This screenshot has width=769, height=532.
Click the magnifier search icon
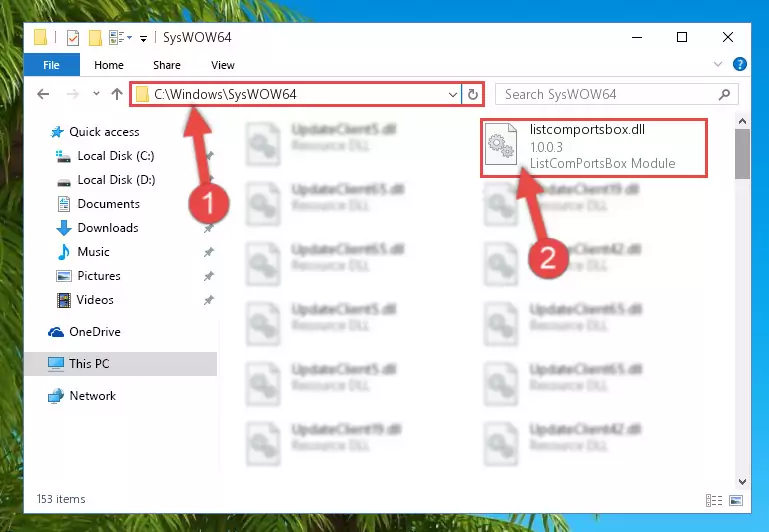tap(724, 94)
